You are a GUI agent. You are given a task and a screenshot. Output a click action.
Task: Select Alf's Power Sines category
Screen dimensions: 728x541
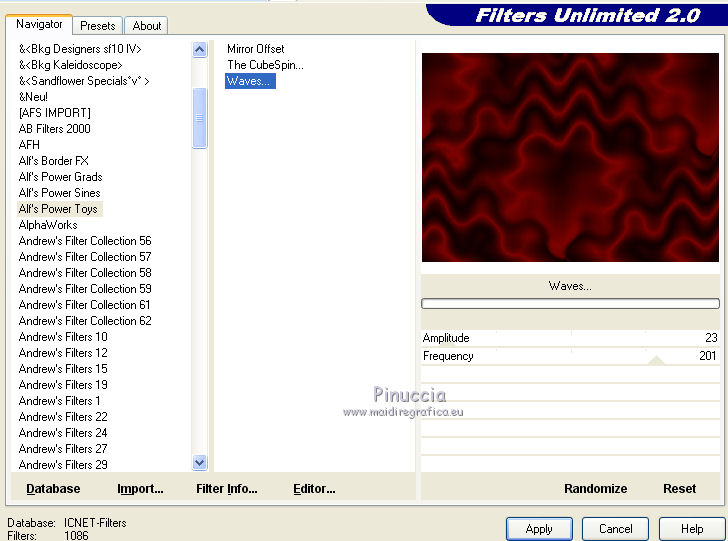click(59, 193)
